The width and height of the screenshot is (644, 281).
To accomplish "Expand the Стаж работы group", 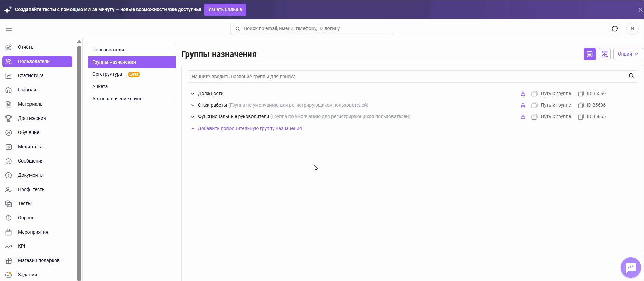I will [193, 105].
